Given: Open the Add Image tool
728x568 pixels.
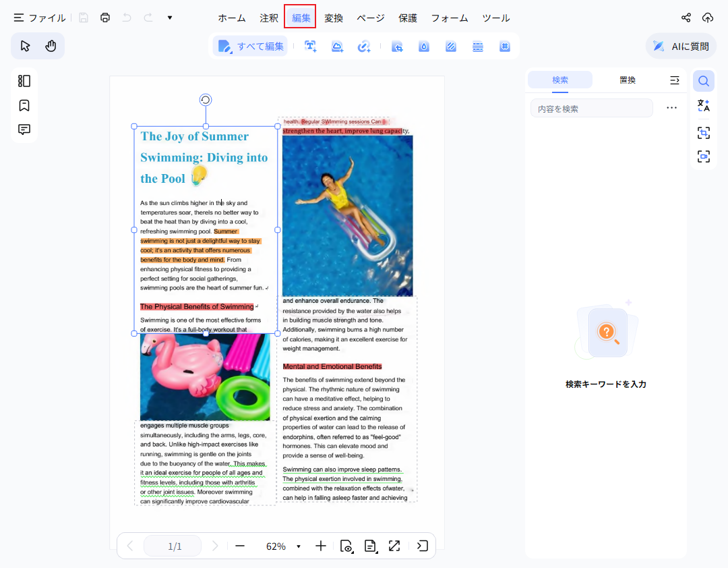Looking at the screenshot, I should (338, 46).
